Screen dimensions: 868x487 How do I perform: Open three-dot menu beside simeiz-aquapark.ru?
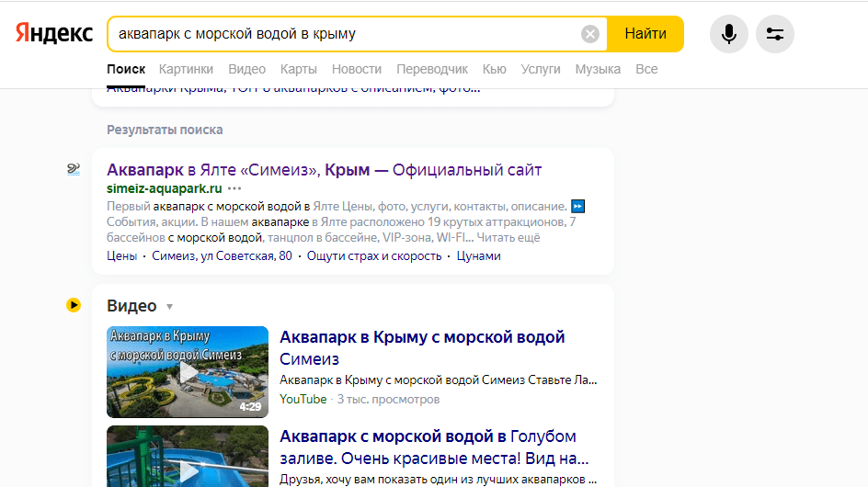pos(234,188)
